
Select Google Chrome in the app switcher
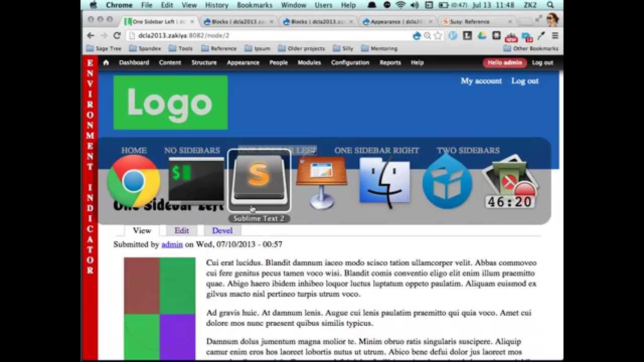[133, 182]
